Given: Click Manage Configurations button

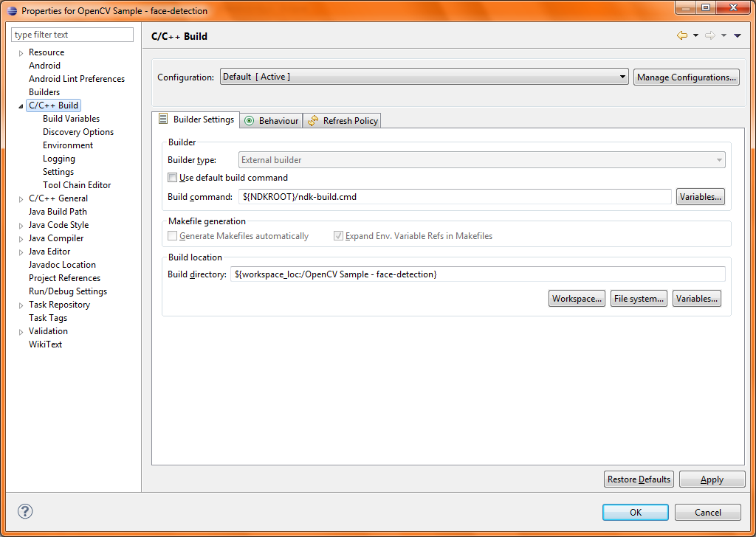Looking at the screenshot, I should click(x=686, y=77).
